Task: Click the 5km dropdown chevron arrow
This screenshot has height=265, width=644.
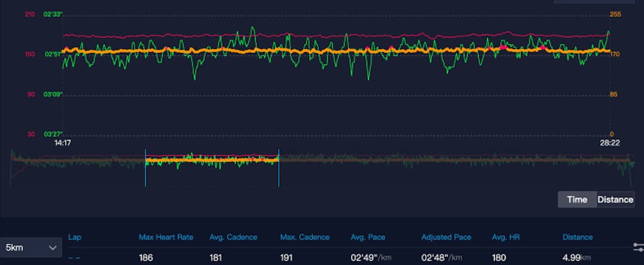Action: pos(53,248)
